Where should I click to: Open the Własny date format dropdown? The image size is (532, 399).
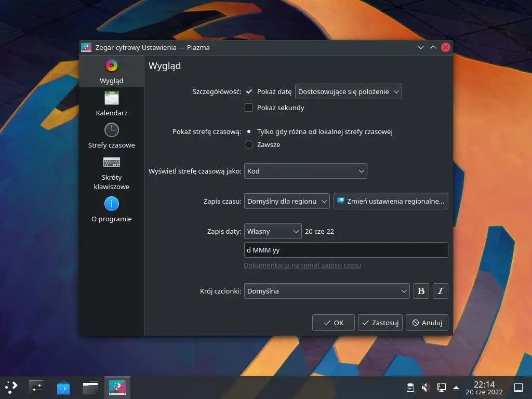(273, 231)
